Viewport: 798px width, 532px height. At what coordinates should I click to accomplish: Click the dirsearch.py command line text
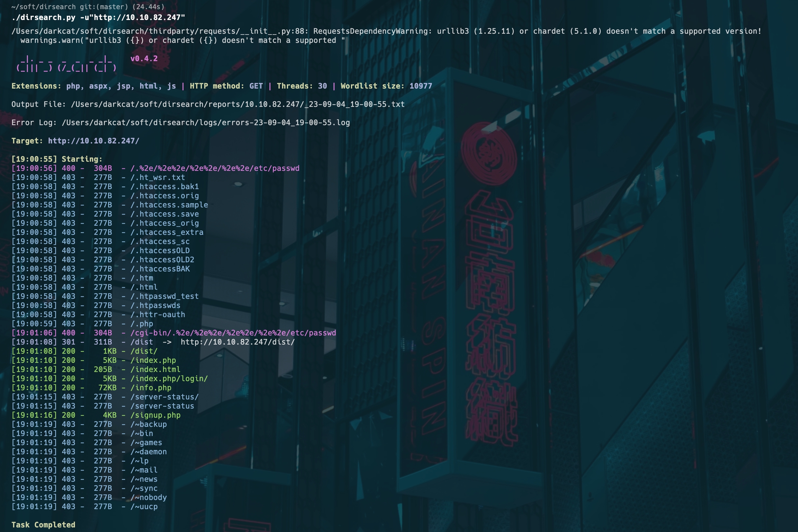click(x=98, y=17)
